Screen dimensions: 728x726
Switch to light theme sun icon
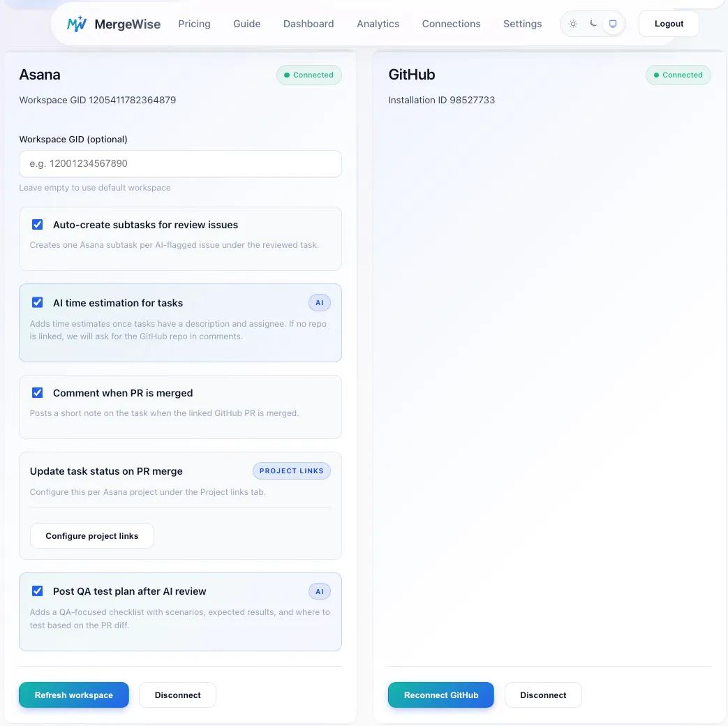[x=573, y=24]
